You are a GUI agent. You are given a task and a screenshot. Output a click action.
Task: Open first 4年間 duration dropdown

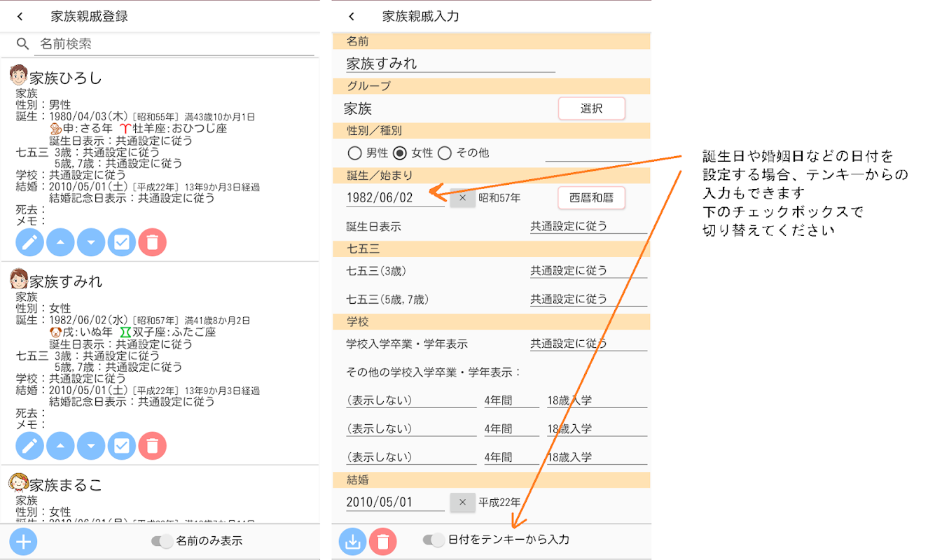tap(511, 400)
